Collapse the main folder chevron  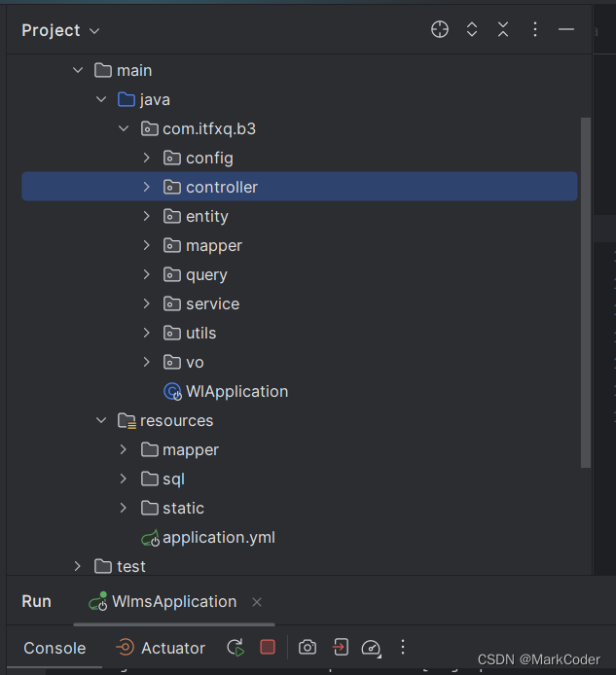78,70
